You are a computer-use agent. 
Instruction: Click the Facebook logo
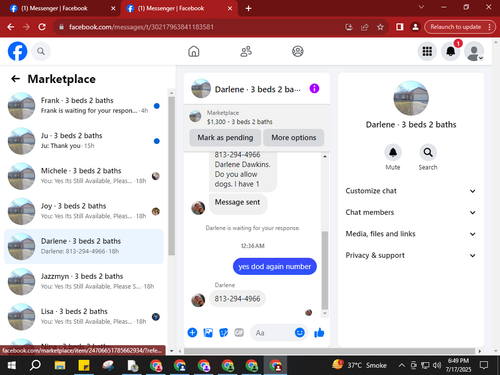point(17,51)
